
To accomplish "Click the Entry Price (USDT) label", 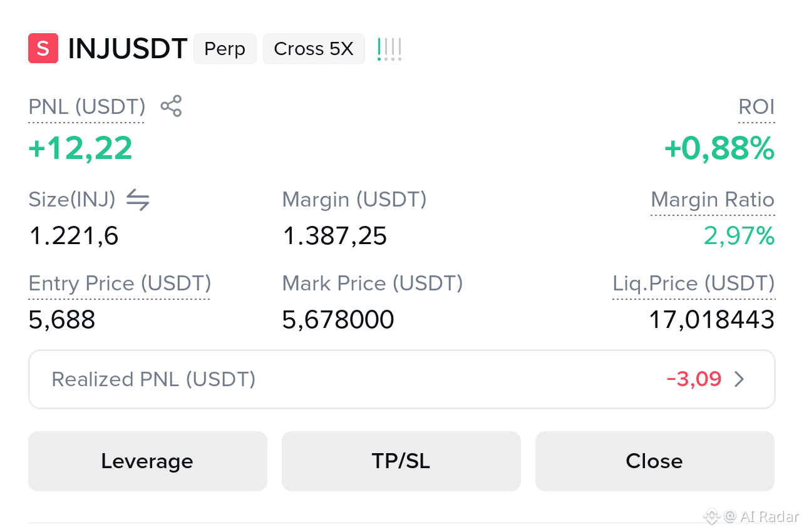I will (x=120, y=284).
